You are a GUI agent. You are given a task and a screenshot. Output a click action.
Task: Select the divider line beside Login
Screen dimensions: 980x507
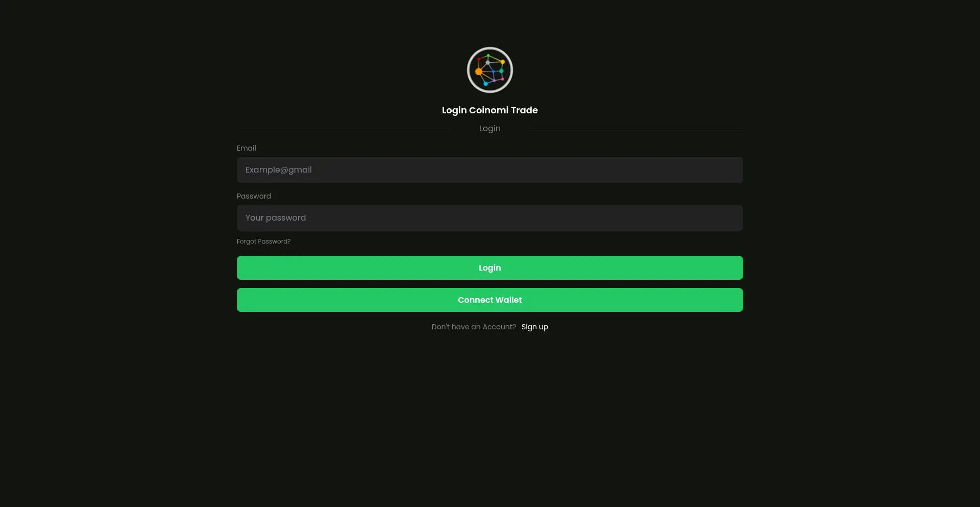tap(343, 129)
